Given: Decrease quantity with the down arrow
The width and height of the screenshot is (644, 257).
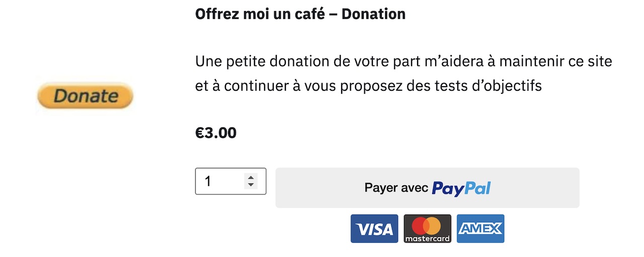Looking at the screenshot, I should click(251, 185).
